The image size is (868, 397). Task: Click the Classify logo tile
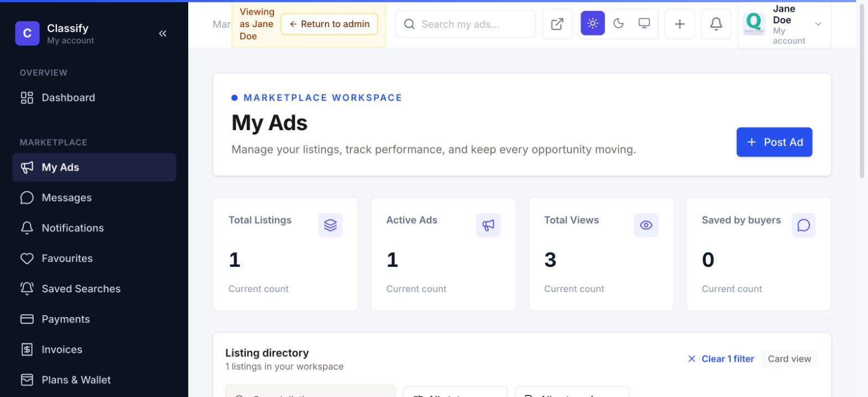tap(27, 33)
